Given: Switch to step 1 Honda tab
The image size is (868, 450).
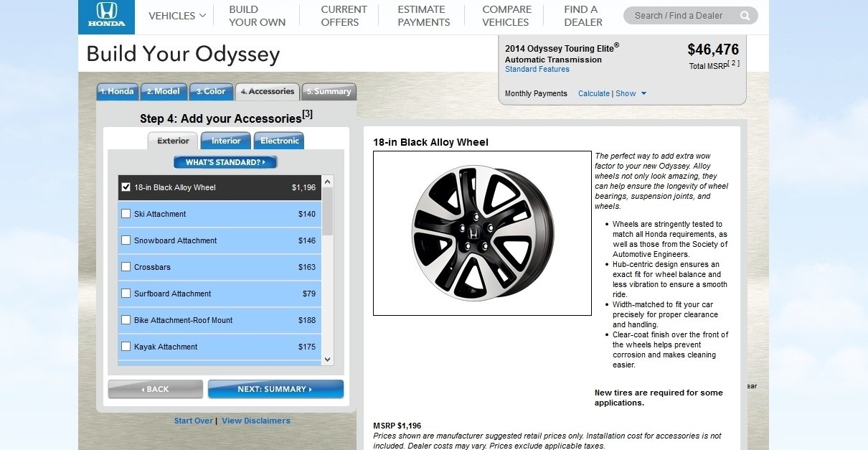Looking at the screenshot, I should (118, 92).
